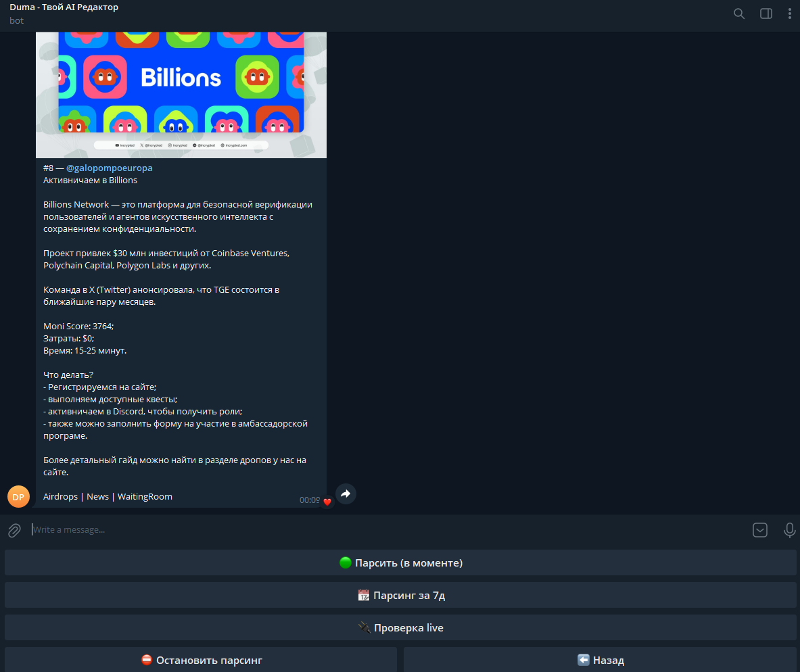Collapse the custom keyboard via the input chevron
800x672 pixels.
759,530
